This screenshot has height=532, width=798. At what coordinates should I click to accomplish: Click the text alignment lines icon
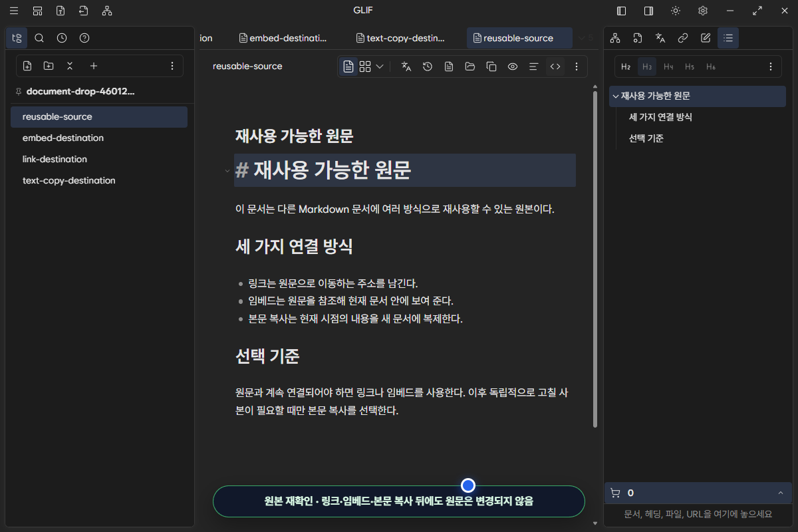click(533, 66)
